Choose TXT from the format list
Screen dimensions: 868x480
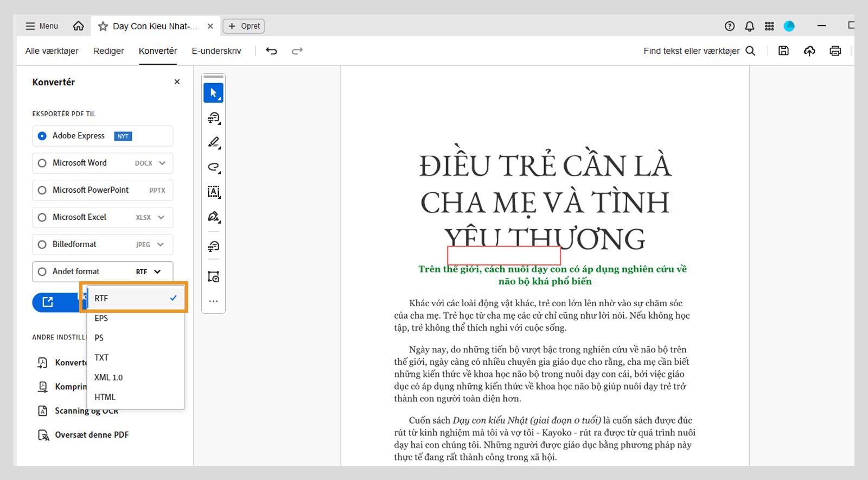(x=101, y=357)
